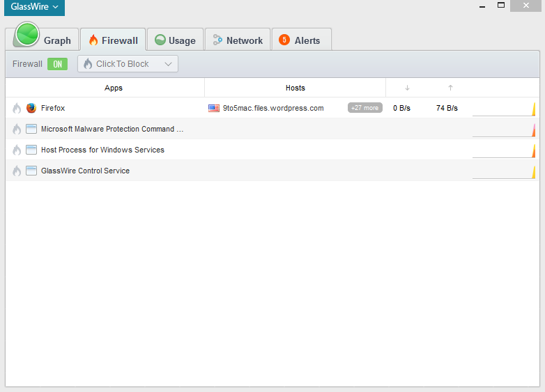Click the number 5 alerts badge
The width and height of the screenshot is (545, 392).
pyautogui.click(x=284, y=40)
